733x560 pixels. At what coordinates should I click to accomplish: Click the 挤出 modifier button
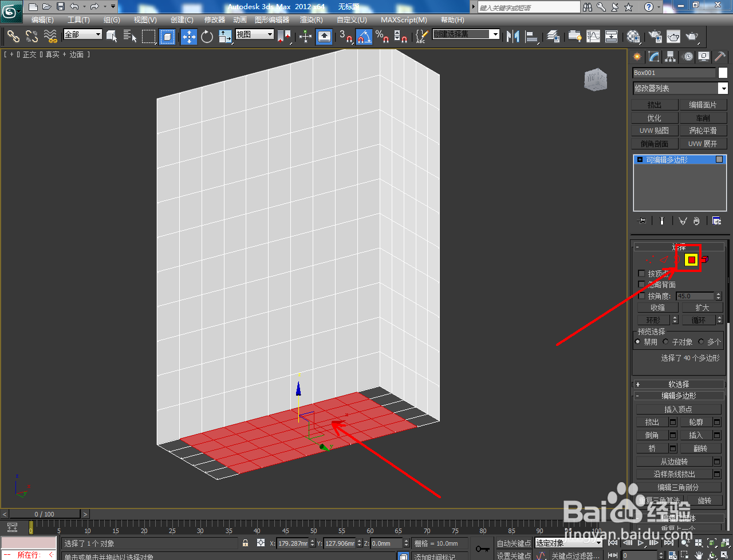point(655,105)
